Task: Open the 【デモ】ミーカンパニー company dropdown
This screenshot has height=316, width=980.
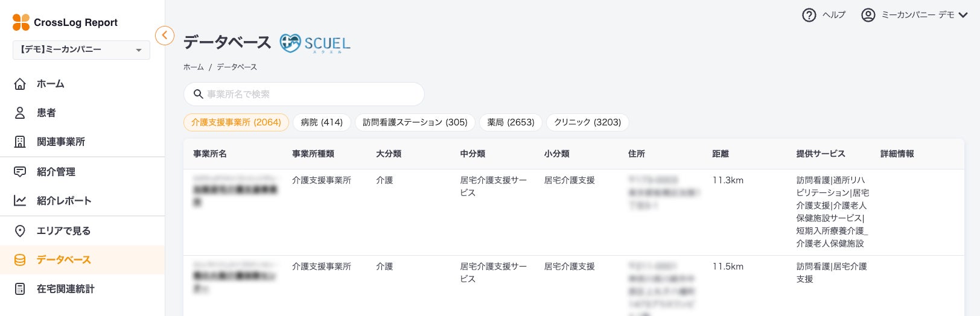Action: (81, 50)
